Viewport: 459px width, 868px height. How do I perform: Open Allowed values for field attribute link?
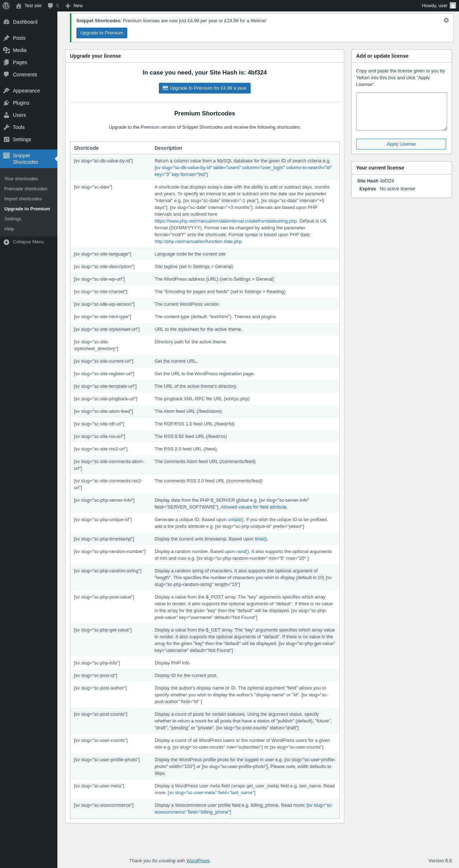click(254, 507)
